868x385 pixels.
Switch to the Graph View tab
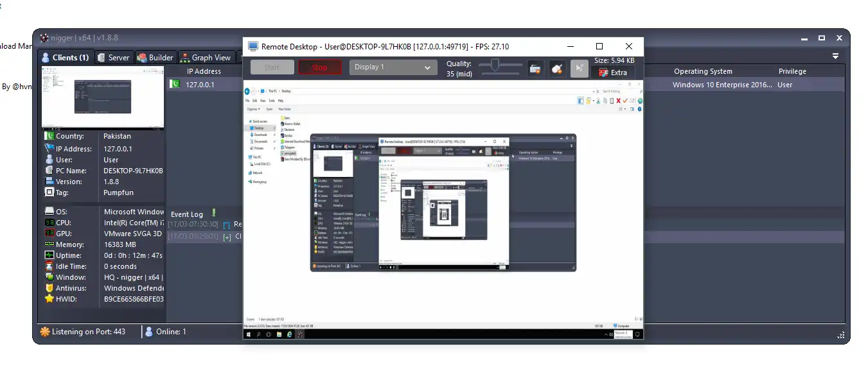pyautogui.click(x=205, y=57)
